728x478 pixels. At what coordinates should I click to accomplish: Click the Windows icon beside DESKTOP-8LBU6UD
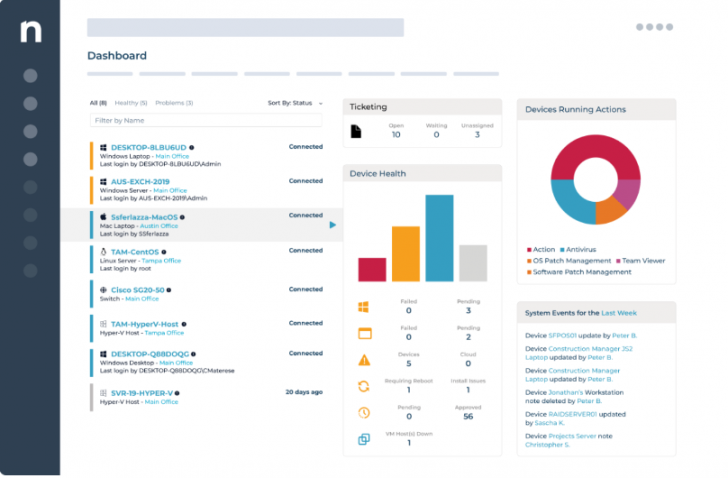tap(103, 148)
